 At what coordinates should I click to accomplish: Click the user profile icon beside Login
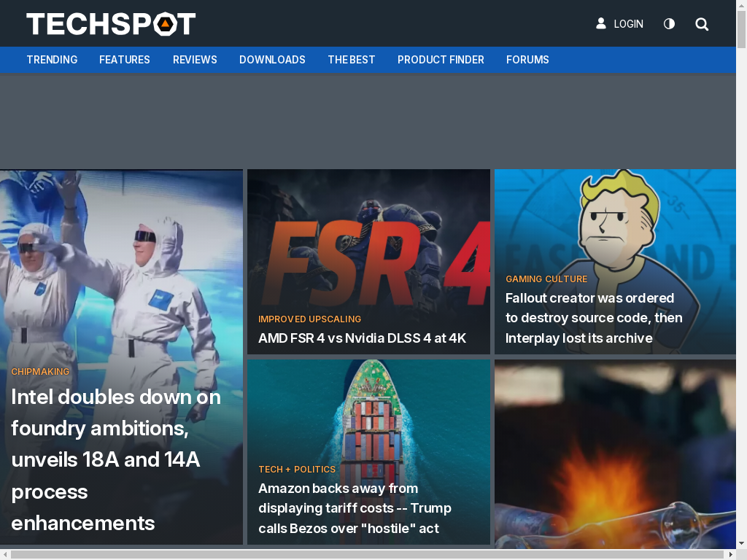[x=601, y=23]
